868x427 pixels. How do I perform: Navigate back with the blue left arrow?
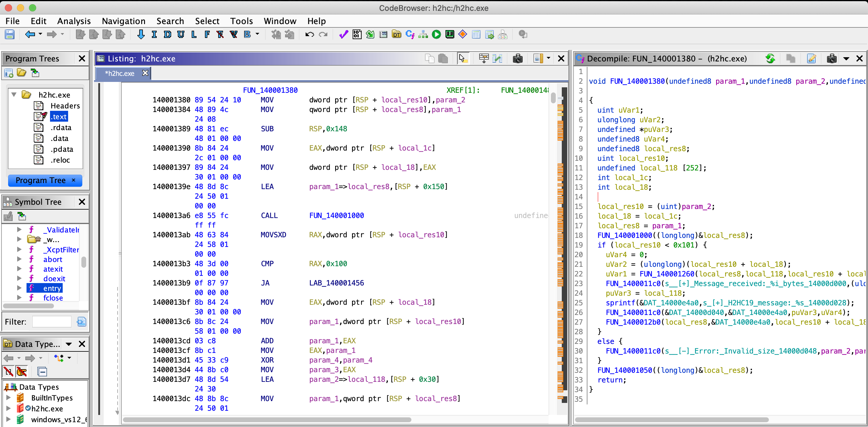tap(30, 34)
